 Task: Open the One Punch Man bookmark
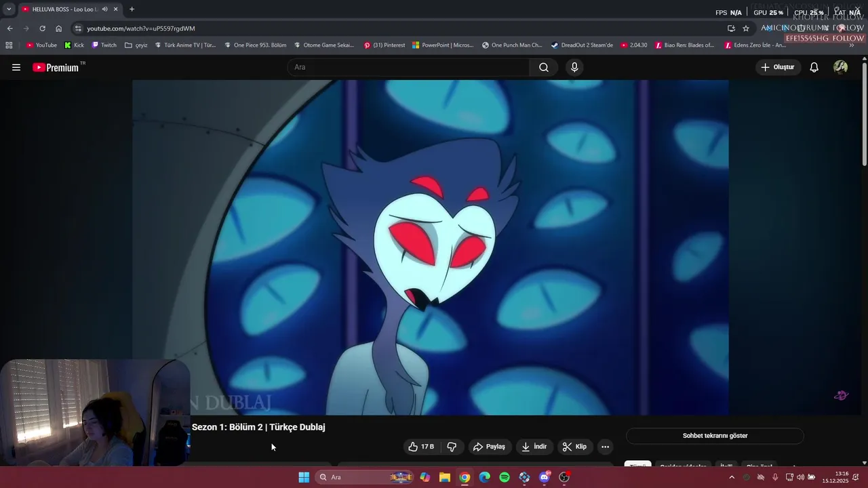tap(512, 45)
